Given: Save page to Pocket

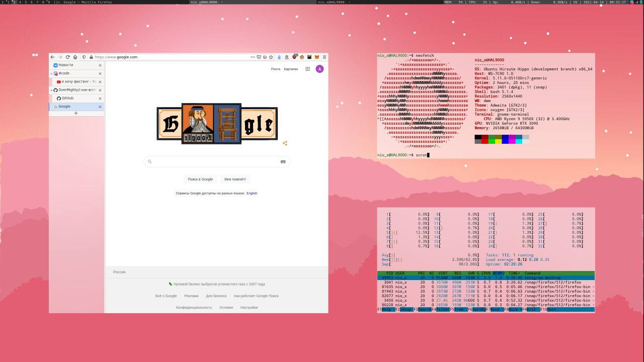Looking at the screenshot, I should click(x=259, y=57).
